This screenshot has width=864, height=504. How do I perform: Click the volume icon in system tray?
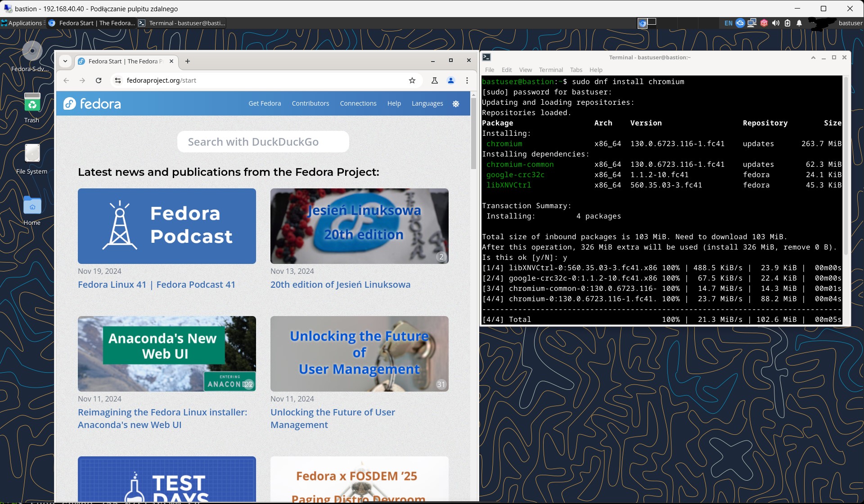776,23
